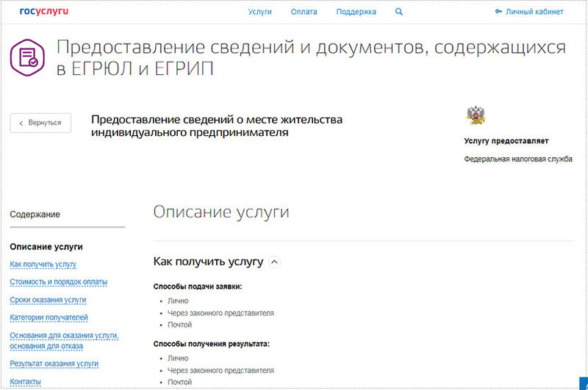
Task: Collapse the 'Как получить услугу' section chevron
Action: click(274, 262)
